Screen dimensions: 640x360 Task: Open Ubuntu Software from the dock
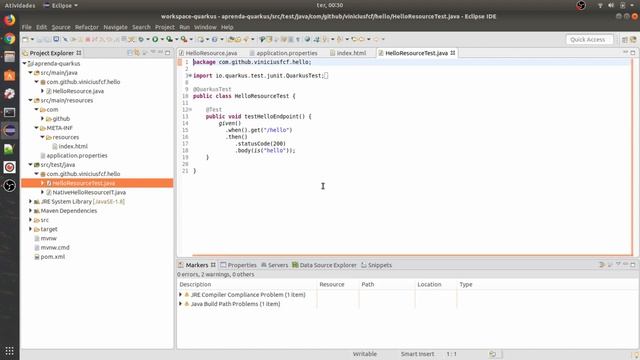(9, 75)
